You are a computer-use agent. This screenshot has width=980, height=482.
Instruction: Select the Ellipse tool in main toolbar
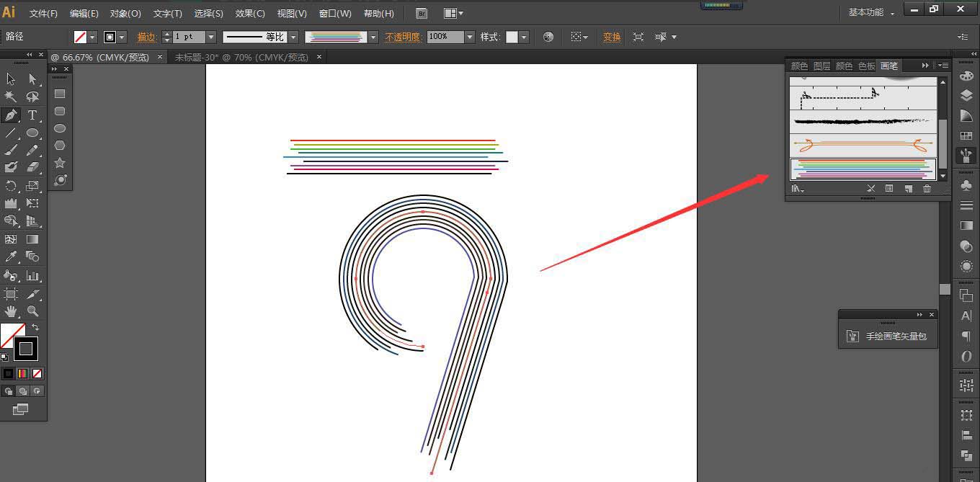(x=32, y=133)
